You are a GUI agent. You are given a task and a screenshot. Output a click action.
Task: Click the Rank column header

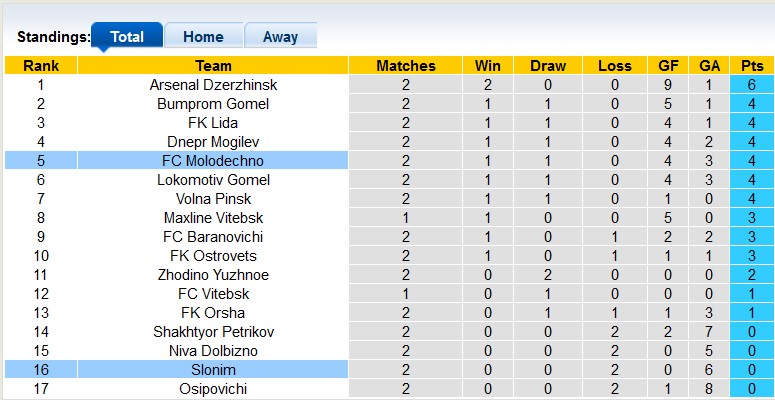click(x=41, y=66)
